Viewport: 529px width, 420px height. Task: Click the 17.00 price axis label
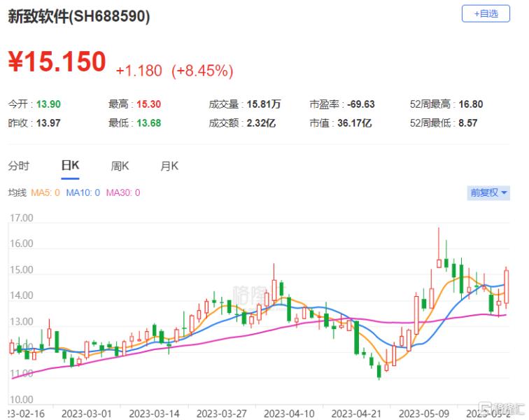pyautogui.click(x=22, y=218)
